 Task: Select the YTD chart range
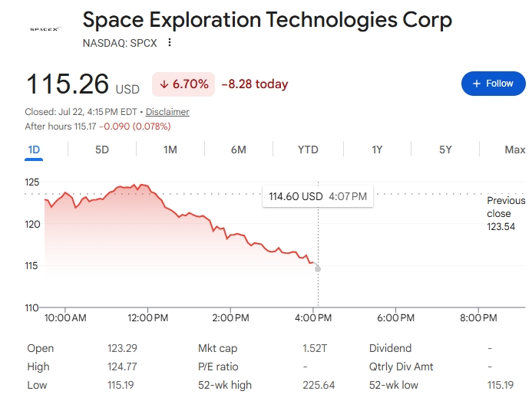coord(308,150)
